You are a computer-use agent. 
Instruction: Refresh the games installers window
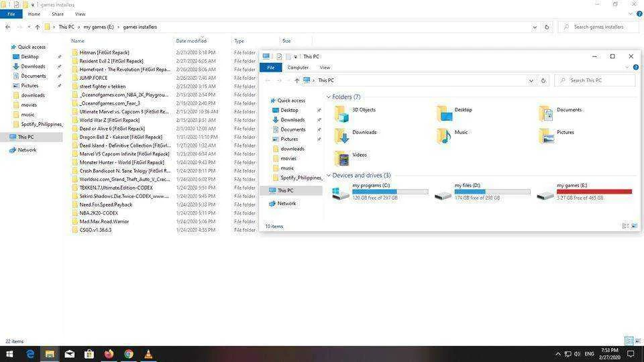547,27
